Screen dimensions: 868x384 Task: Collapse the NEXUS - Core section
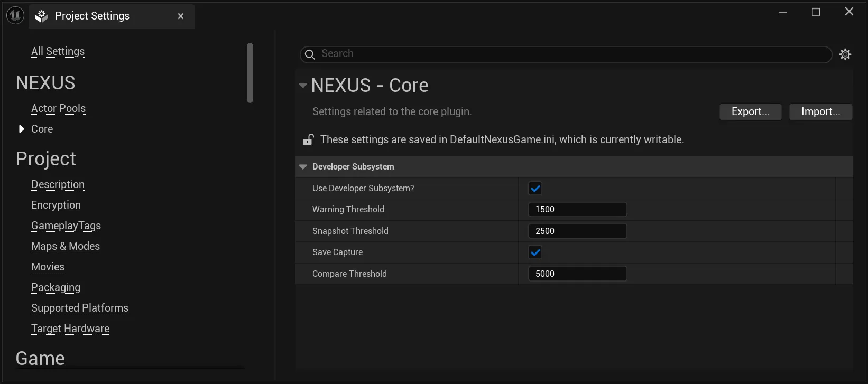(303, 86)
